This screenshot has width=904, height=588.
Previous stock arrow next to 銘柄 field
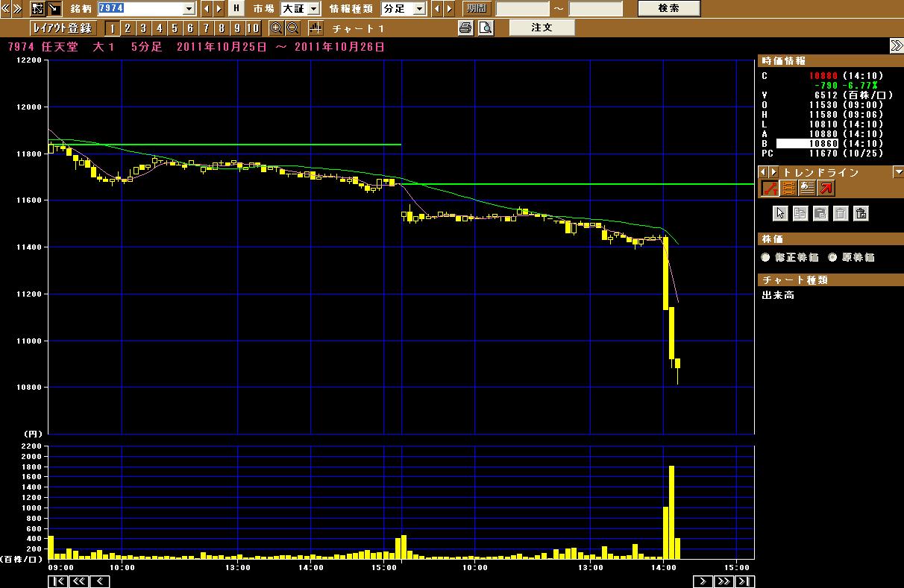pyautogui.click(x=207, y=9)
